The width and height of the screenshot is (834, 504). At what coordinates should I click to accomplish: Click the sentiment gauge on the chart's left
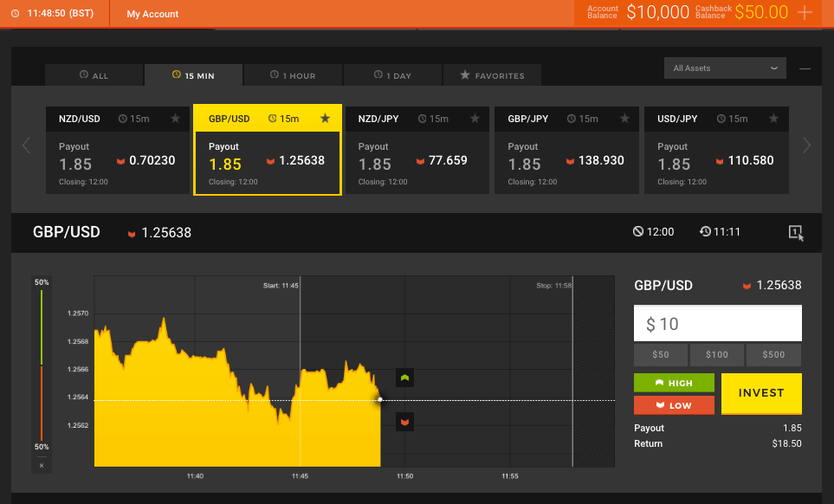tap(40, 364)
